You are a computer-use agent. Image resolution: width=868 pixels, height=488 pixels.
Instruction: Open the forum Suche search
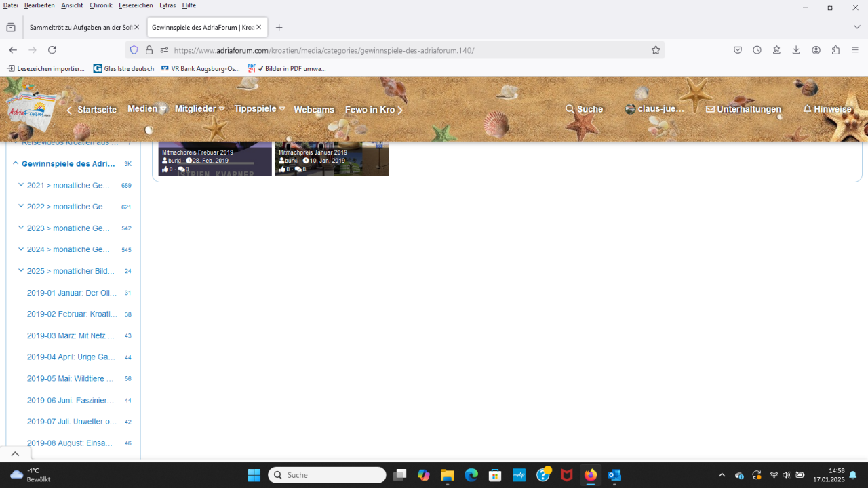[x=584, y=109]
